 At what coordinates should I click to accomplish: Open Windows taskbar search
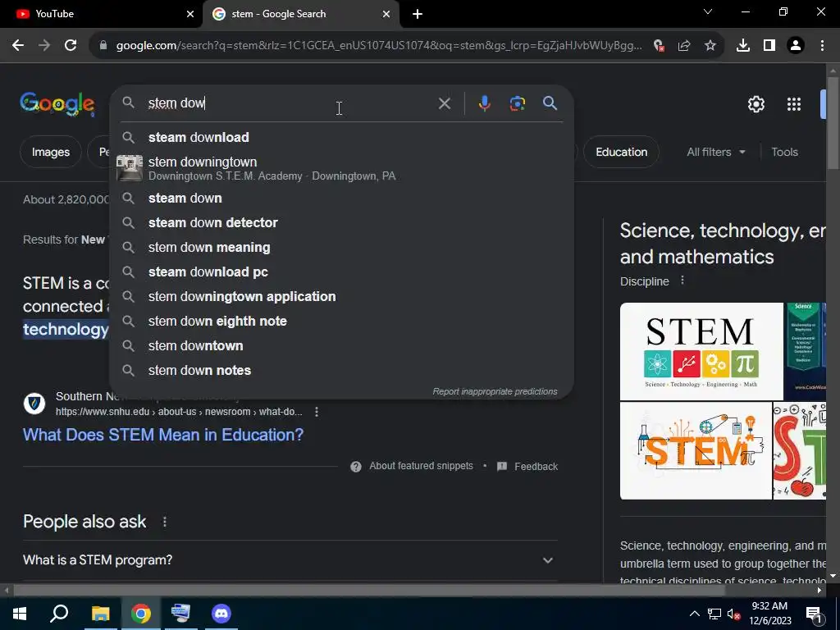(59, 614)
